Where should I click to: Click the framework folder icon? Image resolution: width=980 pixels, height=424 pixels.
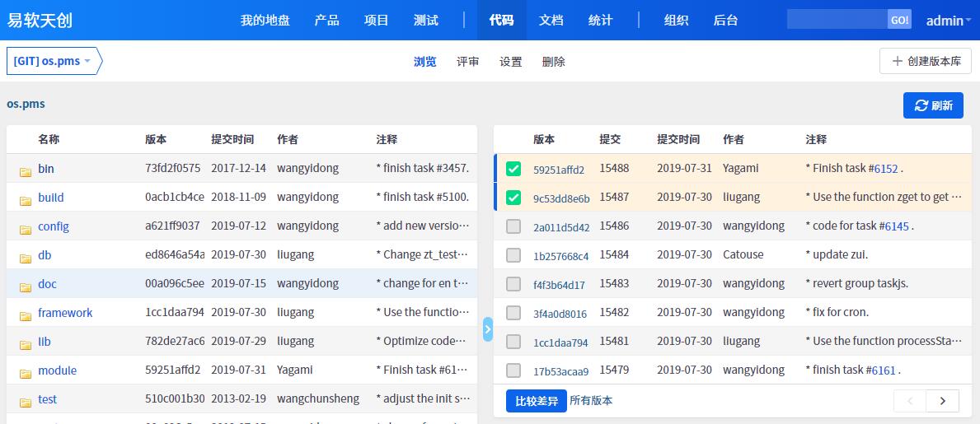coord(26,316)
